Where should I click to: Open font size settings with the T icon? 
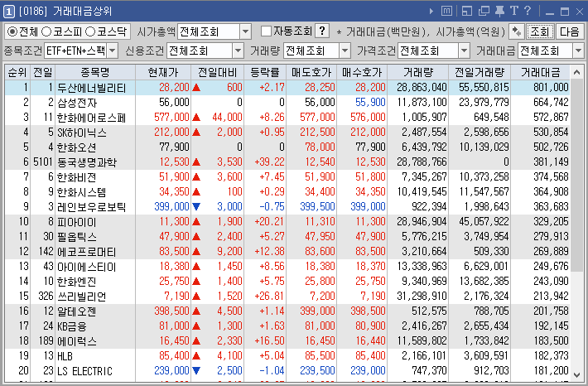tap(513, 11)
